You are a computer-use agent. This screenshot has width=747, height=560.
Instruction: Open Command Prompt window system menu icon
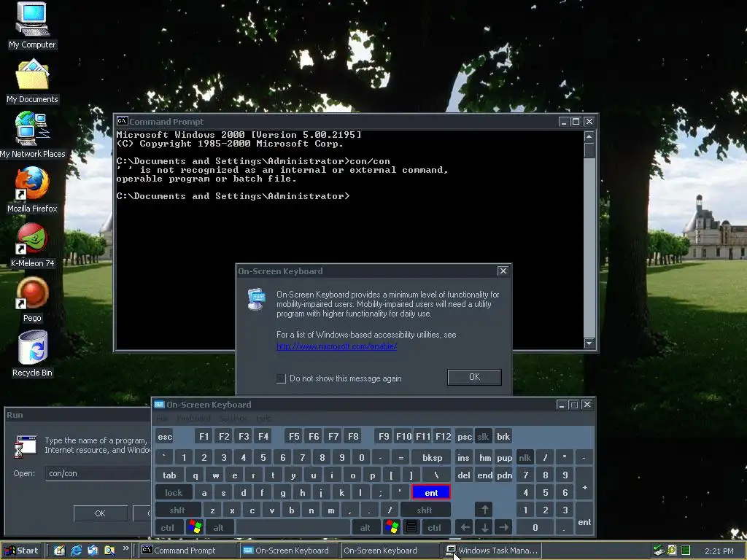pos(122,122)
